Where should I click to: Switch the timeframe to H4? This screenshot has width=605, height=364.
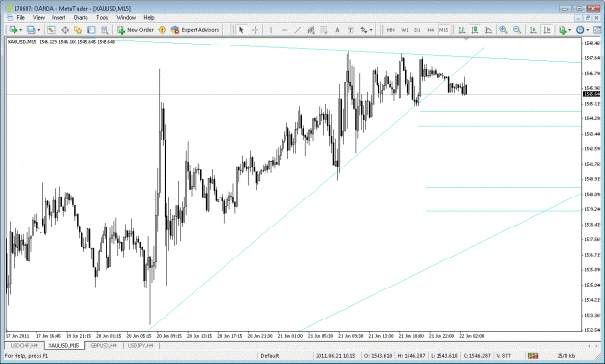click(431, 30)
